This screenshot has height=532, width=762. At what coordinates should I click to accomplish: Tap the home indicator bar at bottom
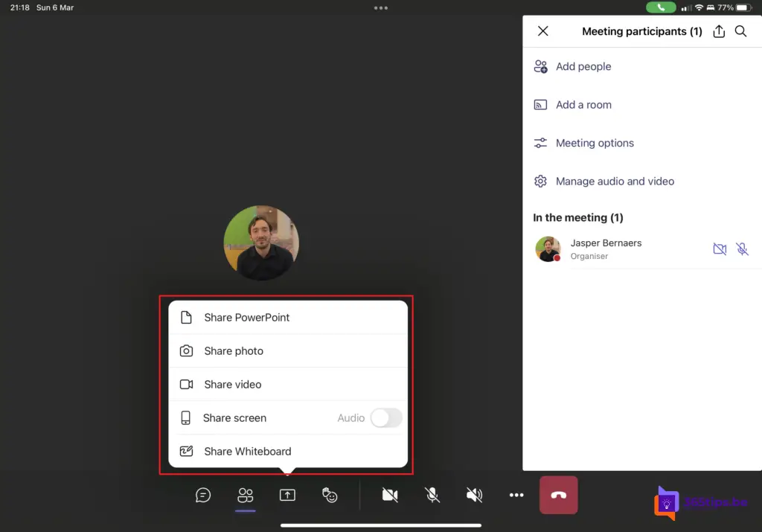click(x=381, y=525)
